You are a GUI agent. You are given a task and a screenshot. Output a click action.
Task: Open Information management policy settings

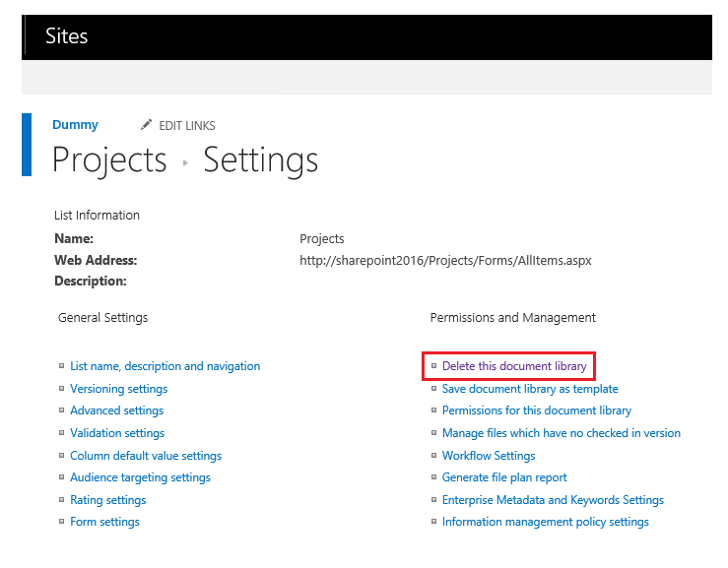pos(546,522)
